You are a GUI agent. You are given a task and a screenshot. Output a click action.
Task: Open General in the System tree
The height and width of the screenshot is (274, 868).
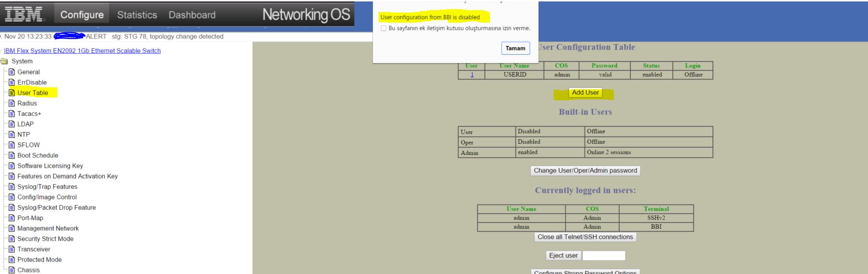pos(28,72)
